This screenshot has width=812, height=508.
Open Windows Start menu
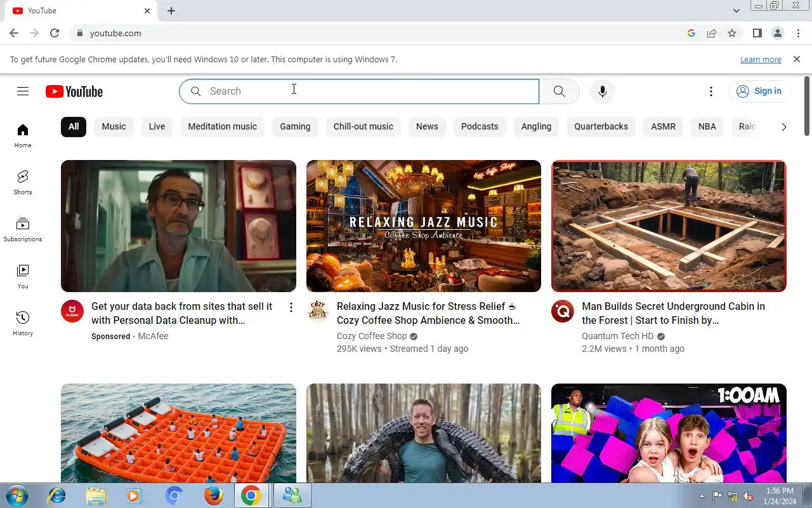16,495
